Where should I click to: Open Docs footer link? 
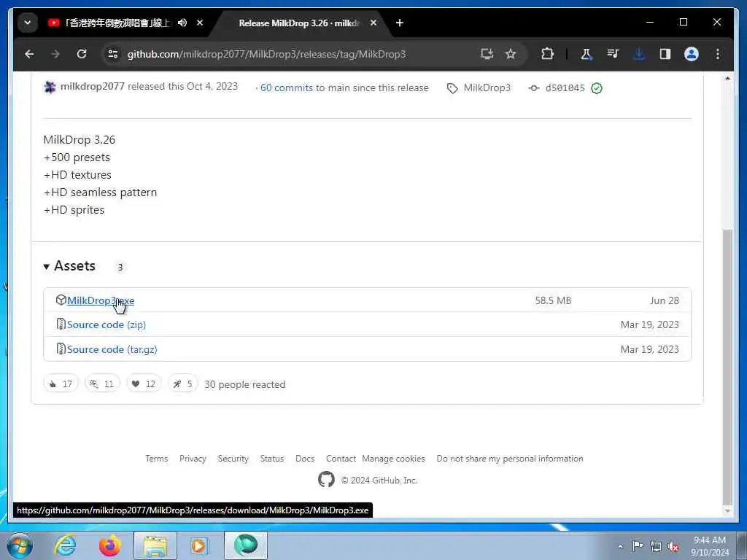(305, 459)
